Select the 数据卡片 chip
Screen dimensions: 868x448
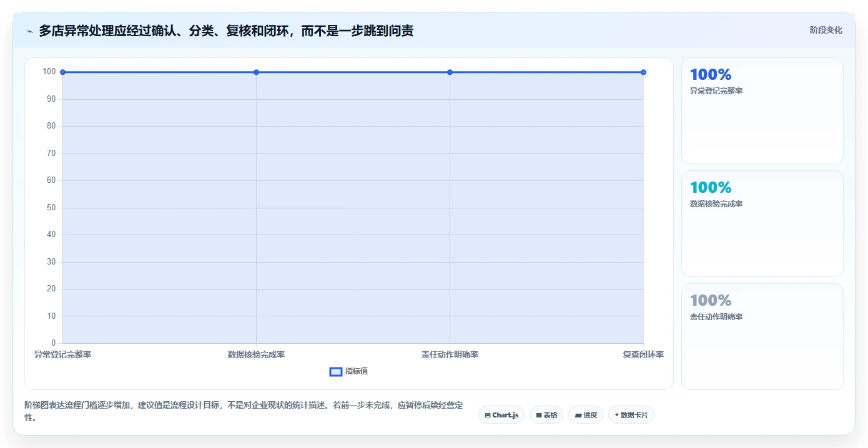tap(631, 415)
